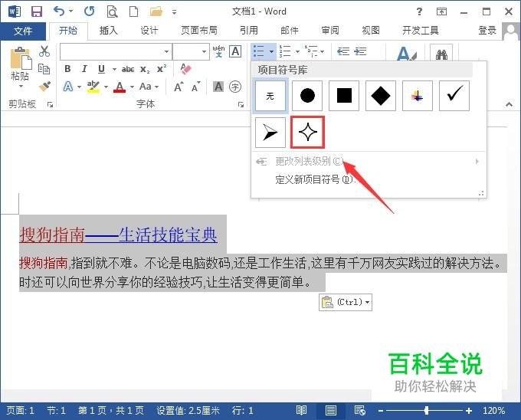Image resolution: width=521 pixels, height=420 pixels.
Task: Expand underline style dropdown arrow
Action: coord(114,69)
